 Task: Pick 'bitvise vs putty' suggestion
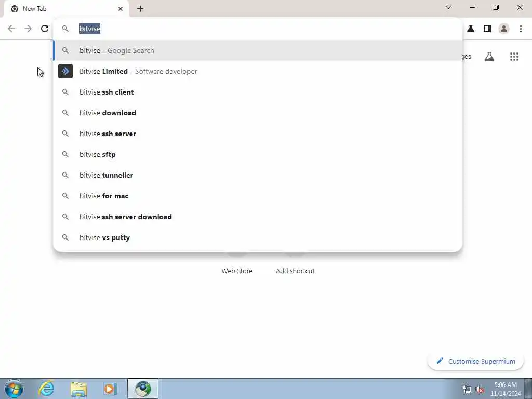coord(258,237)
